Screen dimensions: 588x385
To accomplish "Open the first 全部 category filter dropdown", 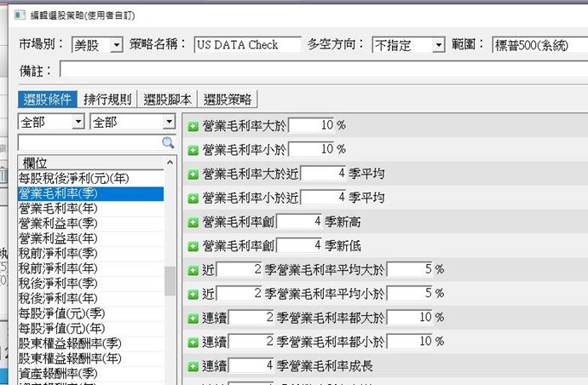I will pyautogui.click(x=78, y=123).
